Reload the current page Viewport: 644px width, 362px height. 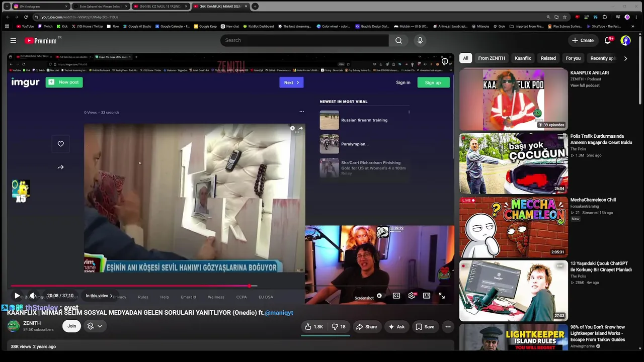26,17
